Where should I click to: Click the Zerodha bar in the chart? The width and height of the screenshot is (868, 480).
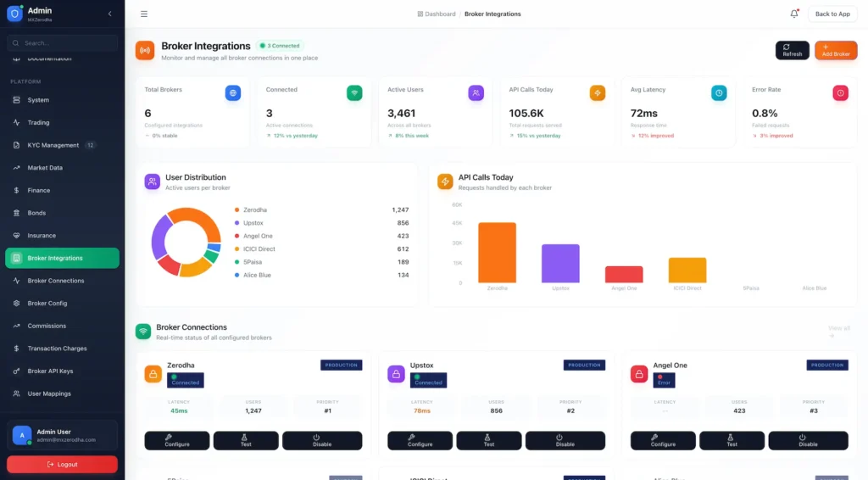(x=497, y=253)
